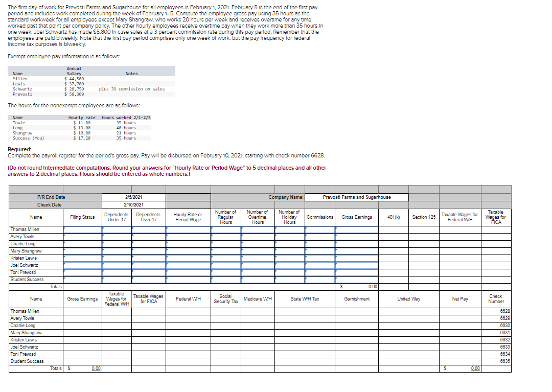
Task: Click check number 6633
Action: (x=505, y=347)
